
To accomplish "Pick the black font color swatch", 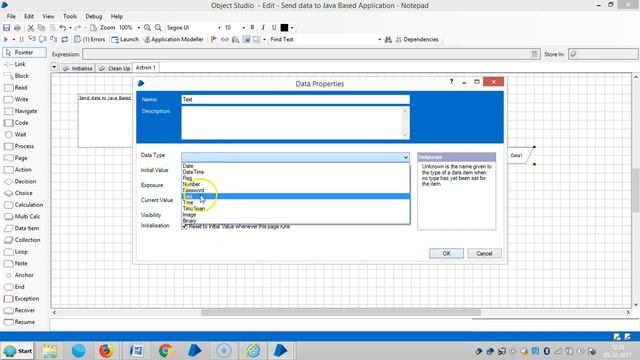I will (x=284, y=28).
